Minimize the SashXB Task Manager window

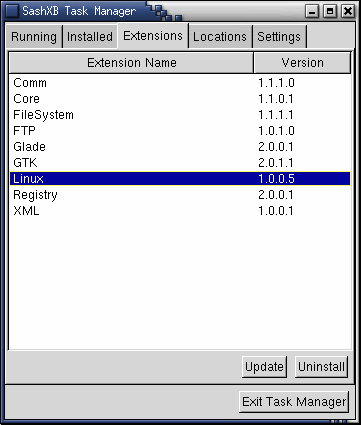point(312,12)
